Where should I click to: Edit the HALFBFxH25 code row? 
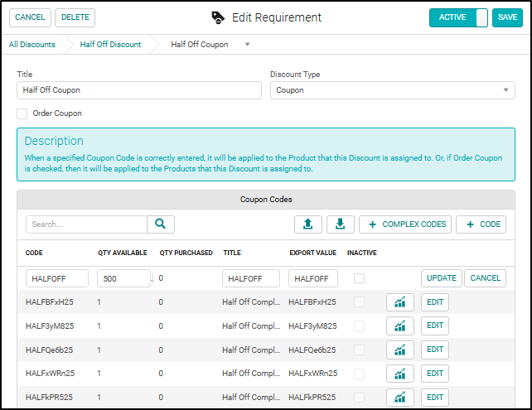(435, 302)
